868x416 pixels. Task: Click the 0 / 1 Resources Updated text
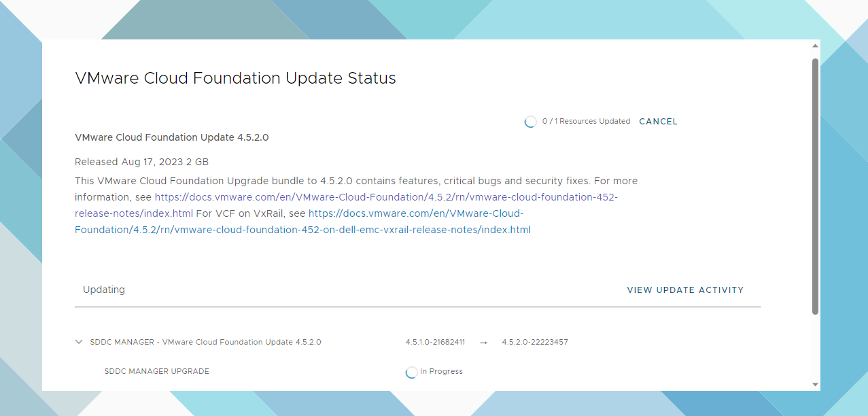tap(586, 122)
